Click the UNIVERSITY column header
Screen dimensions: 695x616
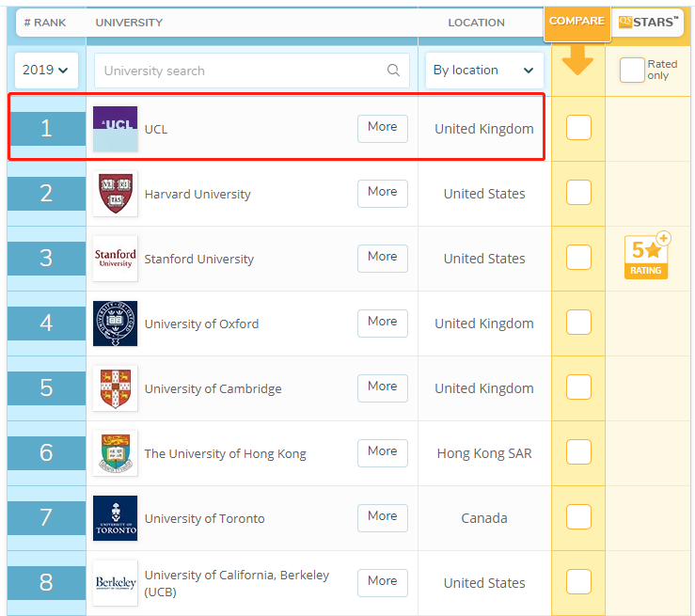pos(129,23)
